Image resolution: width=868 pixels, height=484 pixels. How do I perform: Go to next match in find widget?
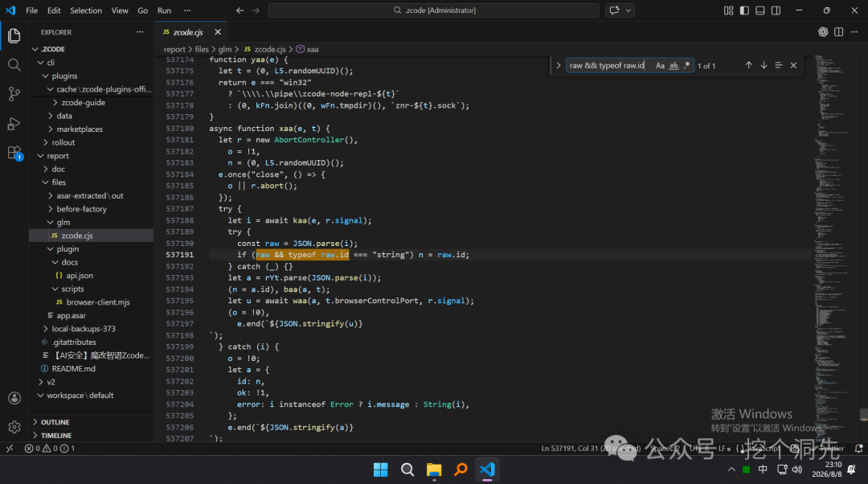764,65
